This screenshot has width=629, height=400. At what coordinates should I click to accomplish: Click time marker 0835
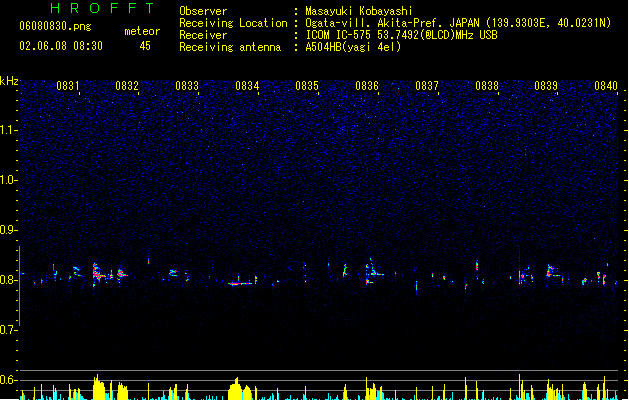(307, 86)
